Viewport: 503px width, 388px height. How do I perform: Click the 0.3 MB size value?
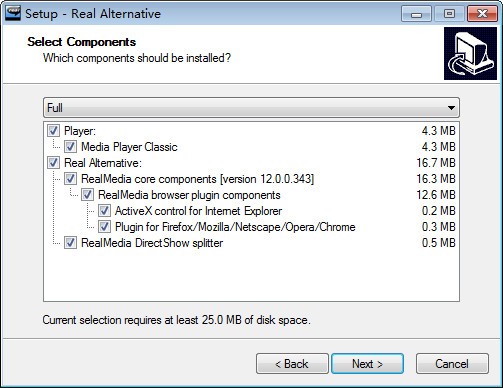439,227
